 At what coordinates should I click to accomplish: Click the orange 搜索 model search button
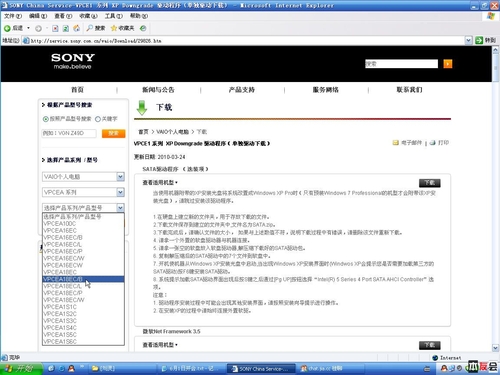tap(113, 133)
